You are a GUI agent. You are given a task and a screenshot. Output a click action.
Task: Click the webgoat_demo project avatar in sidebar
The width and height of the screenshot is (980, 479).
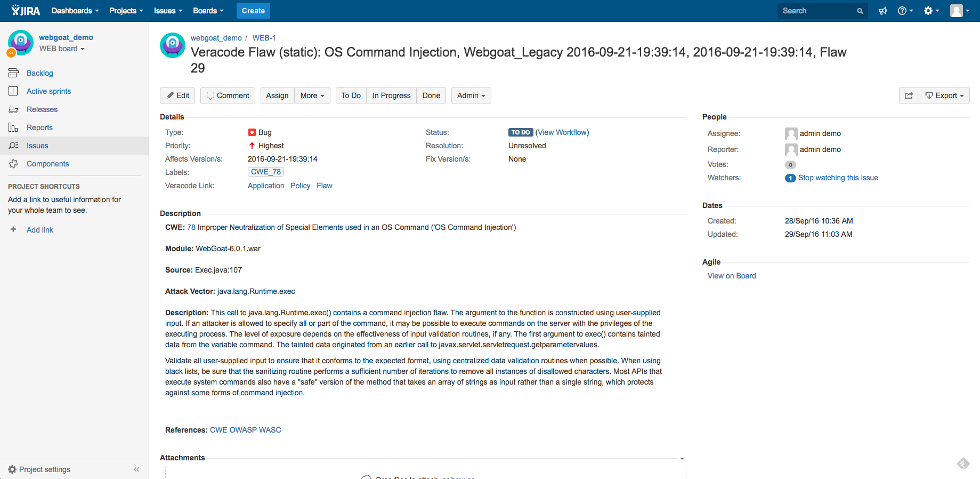[21, 43]
